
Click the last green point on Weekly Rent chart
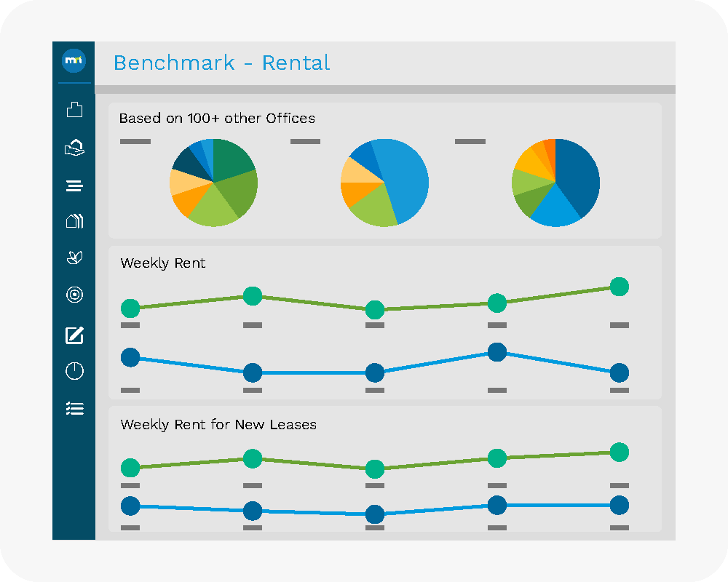pyautogui.click(x=619, y=287)
